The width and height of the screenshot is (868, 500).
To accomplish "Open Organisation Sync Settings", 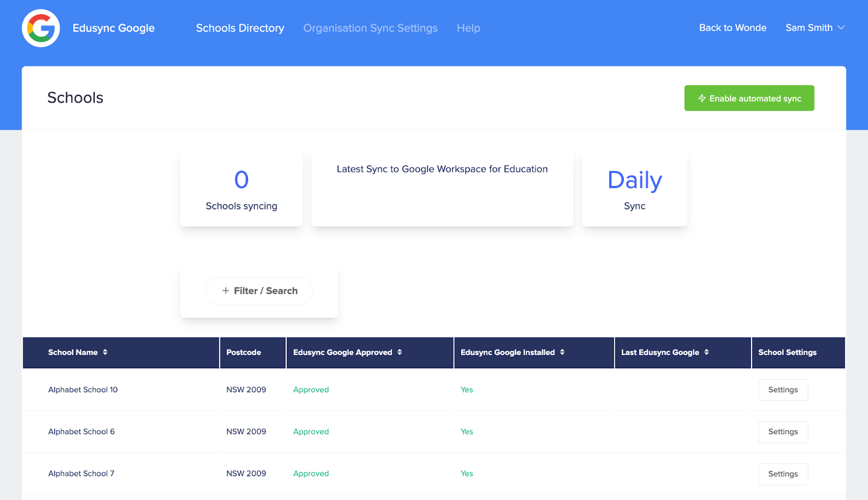I will (371, 28).
